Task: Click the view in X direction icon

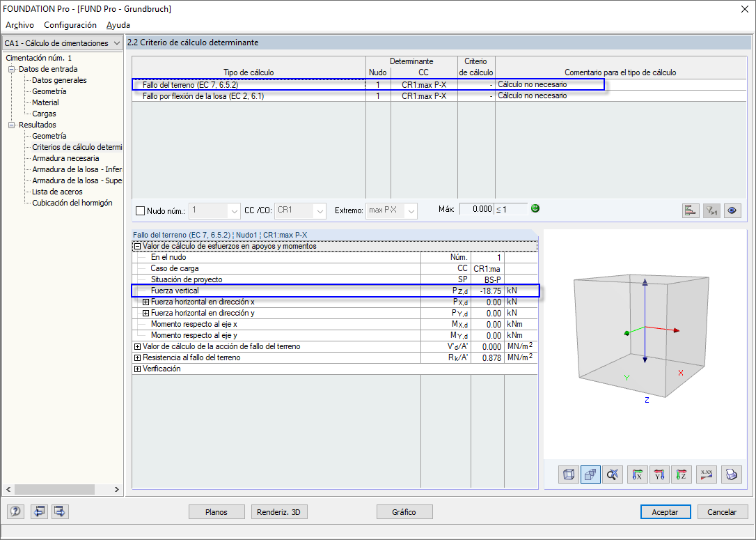Action: coord(637,475)
